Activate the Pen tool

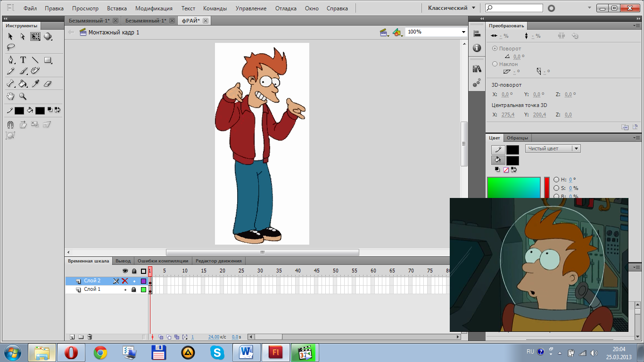click(x=11, y=60)
